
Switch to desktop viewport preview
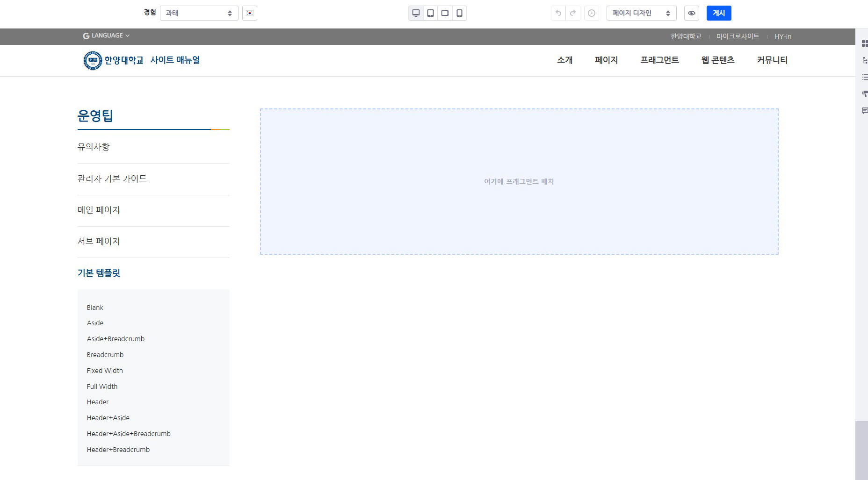click(x=416, y=13)
